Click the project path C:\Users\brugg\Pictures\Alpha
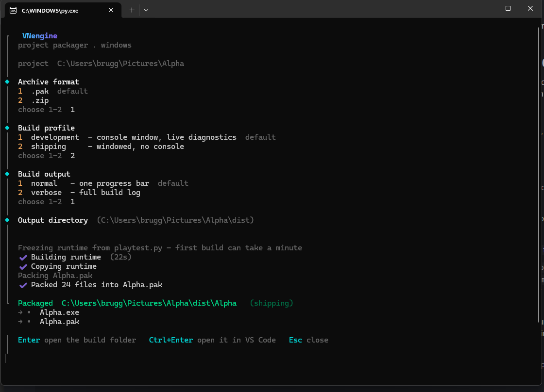 [x=120, y=64]
